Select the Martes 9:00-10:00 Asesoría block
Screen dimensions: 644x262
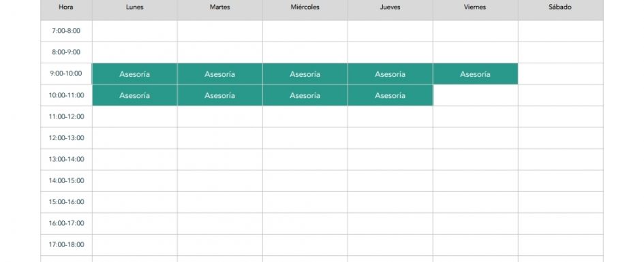pyautogui.click(x=220, y=73)
